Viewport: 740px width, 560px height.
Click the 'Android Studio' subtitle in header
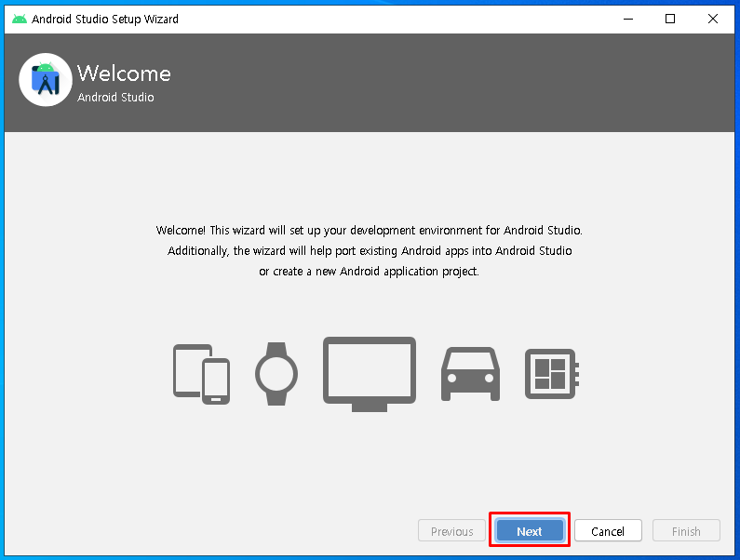(x=115, y=97)
